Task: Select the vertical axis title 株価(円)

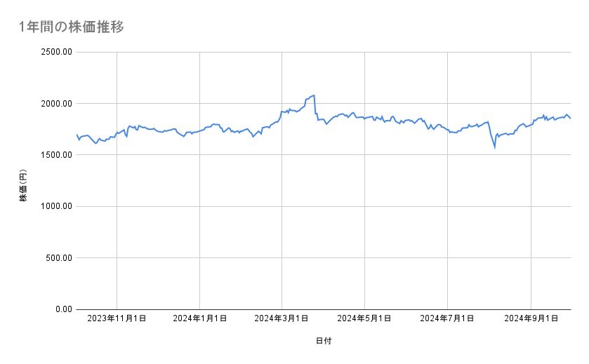Action: [24, 184]
